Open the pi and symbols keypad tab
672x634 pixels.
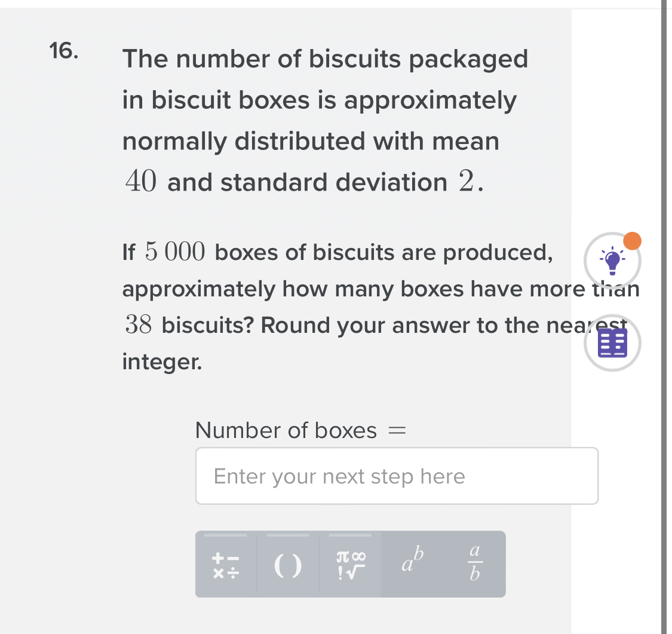point(350,565)
